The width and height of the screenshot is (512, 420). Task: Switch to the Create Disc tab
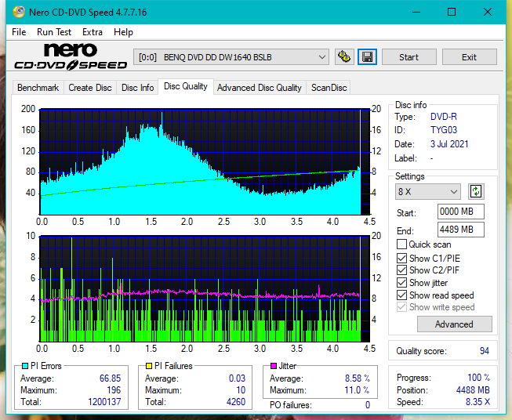point(90,88)
